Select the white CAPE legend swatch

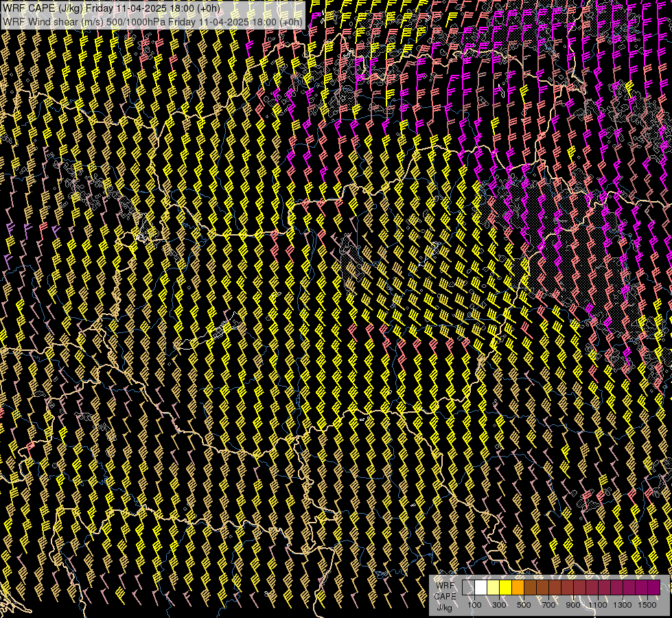481,588
